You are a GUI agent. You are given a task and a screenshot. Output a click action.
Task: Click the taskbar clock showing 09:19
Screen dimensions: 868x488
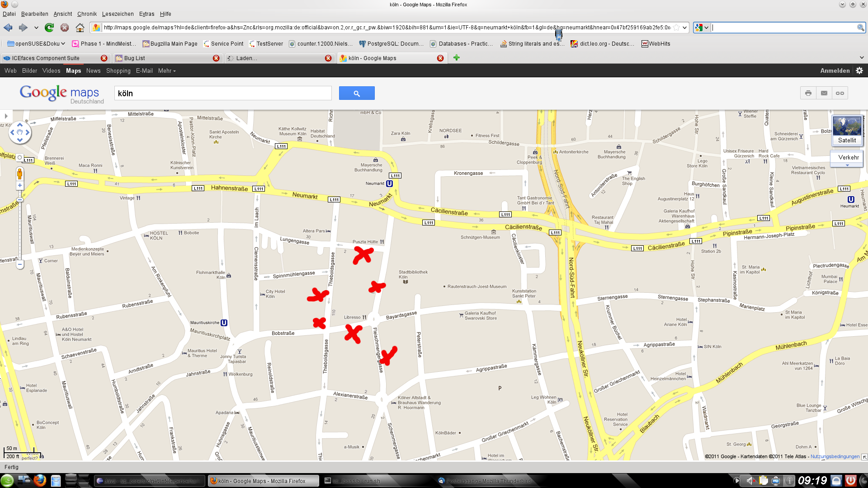tap(812, 481)
